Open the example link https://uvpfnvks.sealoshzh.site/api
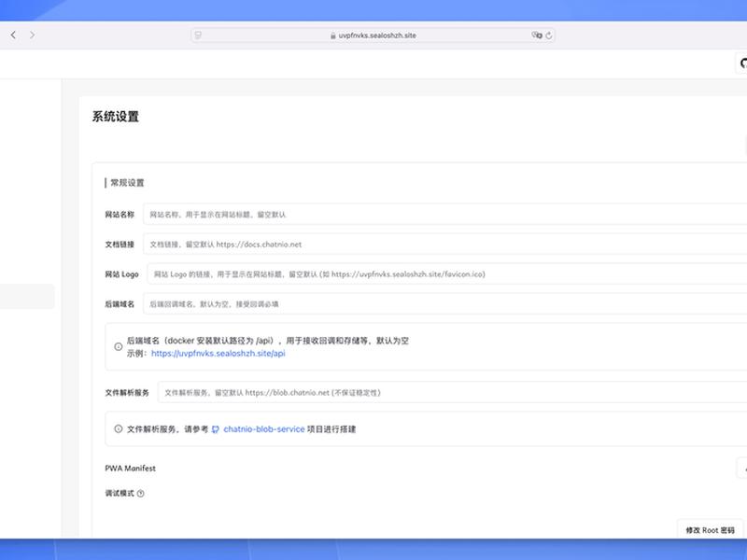The height and width of the screenshot is (560, 747). click(218, 354)
